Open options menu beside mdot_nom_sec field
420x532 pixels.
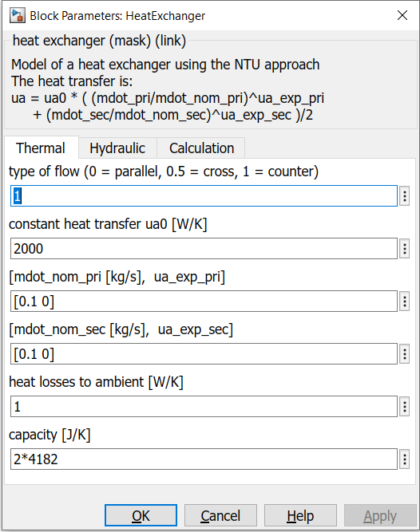point(404,354)
